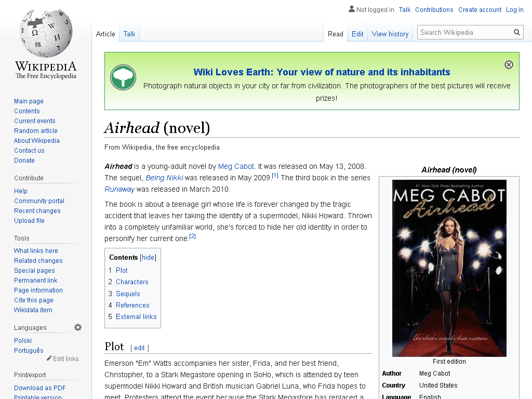
Task: Click Download as PDF link
Action: click(x=39, y=388)
